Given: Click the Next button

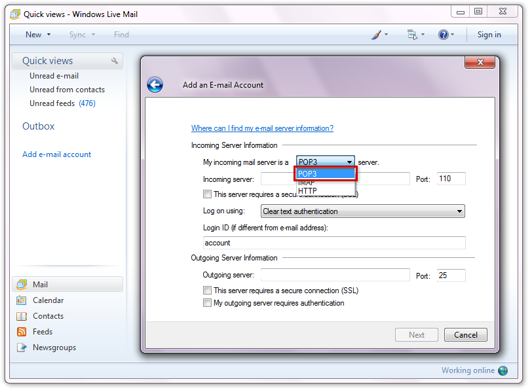Looking at the screenshot, I should [x=417, y=335].
